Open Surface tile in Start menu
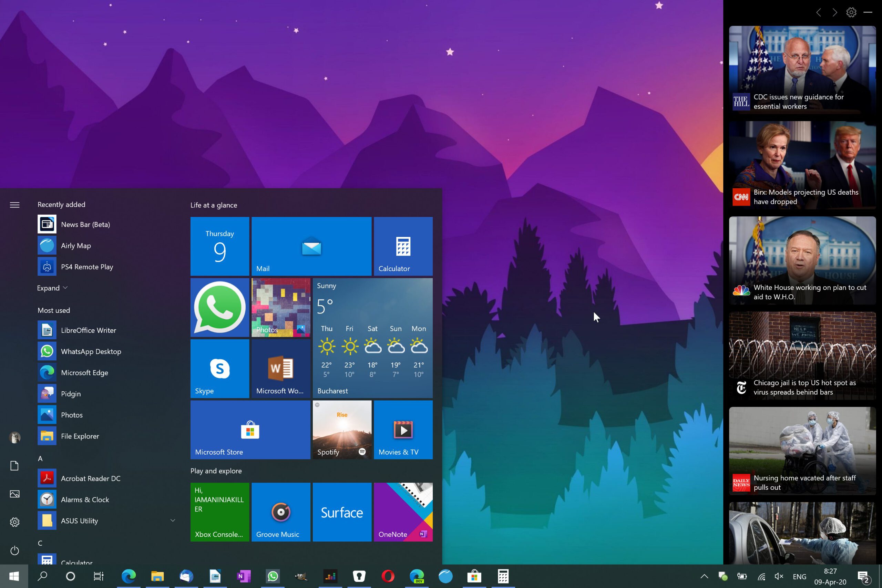 coord(341,512)
